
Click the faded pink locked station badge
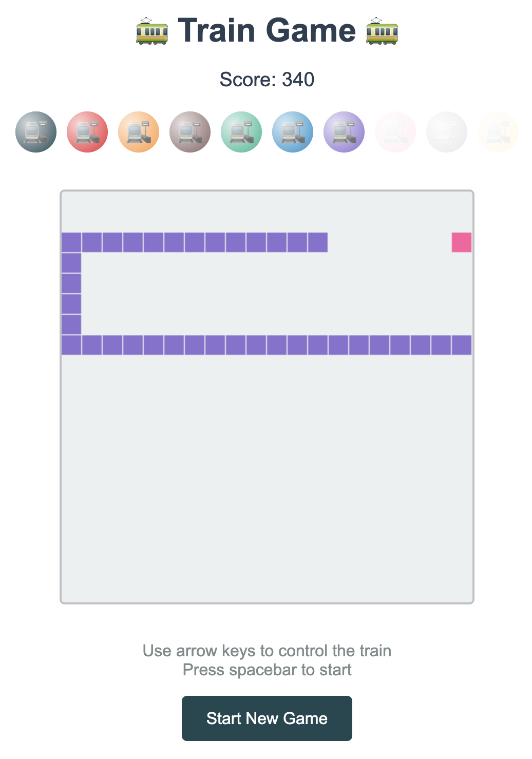pyautogui.click(x=395, y=132)
